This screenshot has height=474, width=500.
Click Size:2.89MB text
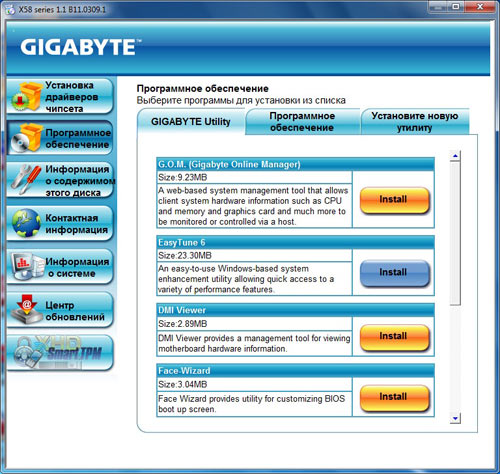click(x=182, y=324)
